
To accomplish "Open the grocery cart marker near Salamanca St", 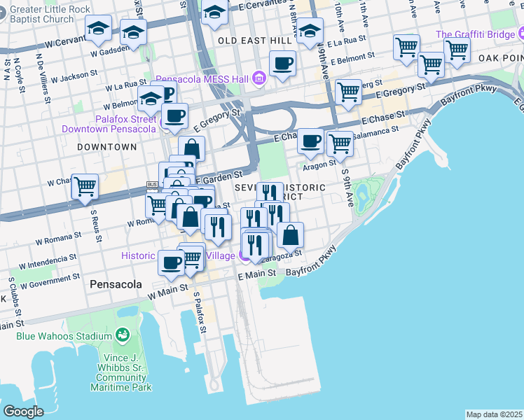I will click(340, 145).
